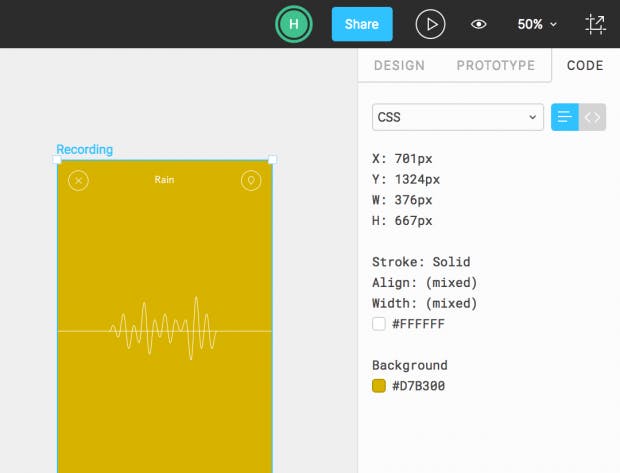This screenshot has width=620, height=473.
Task: Open the CSS language dropdown
Action: 457,117
